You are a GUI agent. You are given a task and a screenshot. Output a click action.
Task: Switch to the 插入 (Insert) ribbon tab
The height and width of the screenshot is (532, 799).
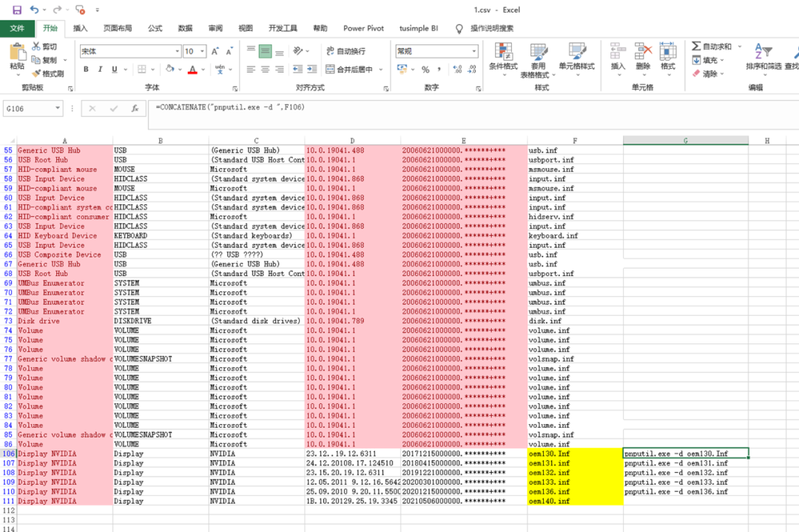80,28
